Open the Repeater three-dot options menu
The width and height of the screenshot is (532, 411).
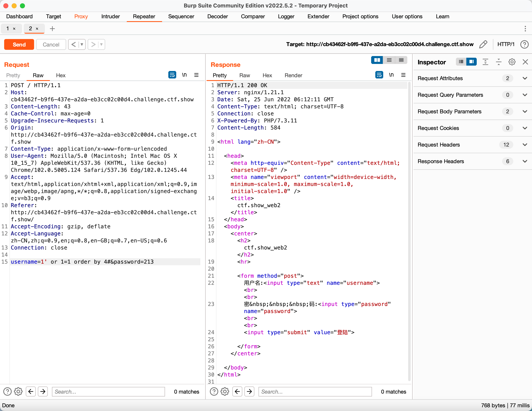click(x=525, y=29)
